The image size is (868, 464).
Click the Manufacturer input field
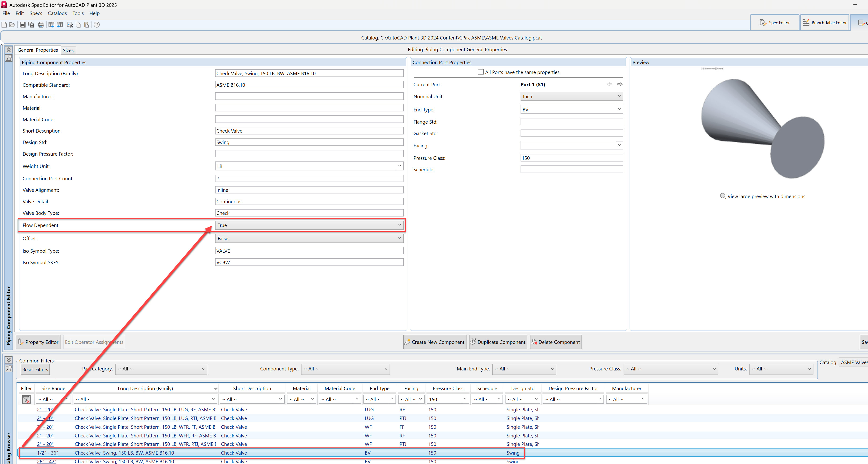pyautogui.click(x=309, y=96)
